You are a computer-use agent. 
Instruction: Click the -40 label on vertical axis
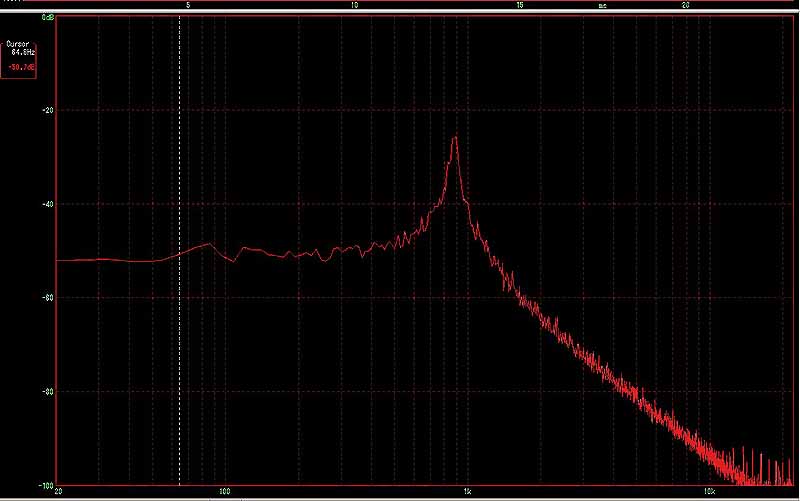46,204
